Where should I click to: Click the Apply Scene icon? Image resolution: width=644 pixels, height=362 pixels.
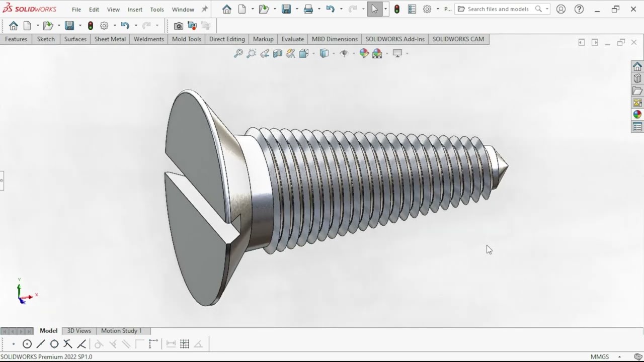click(x=377, y=53)
